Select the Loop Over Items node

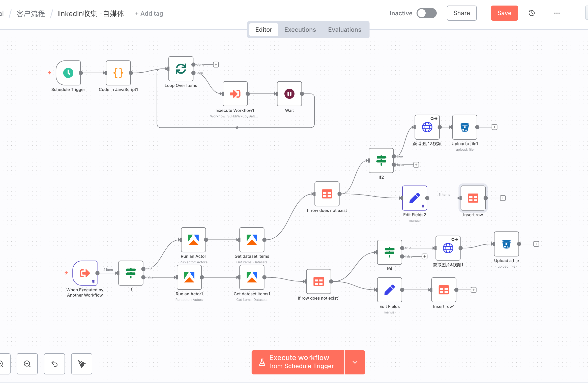pyautogui.click(x=181, y=69)
